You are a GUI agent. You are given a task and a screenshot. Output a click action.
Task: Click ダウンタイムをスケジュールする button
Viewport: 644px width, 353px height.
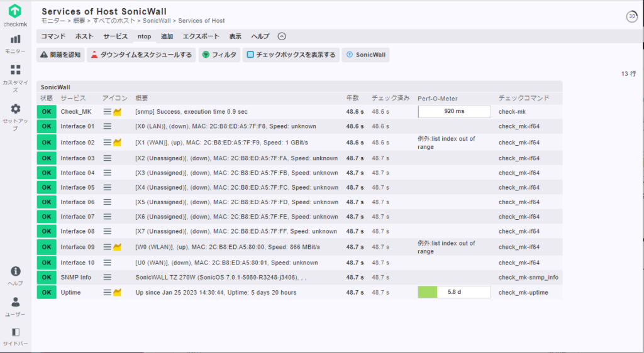click(x=142, y=55)
